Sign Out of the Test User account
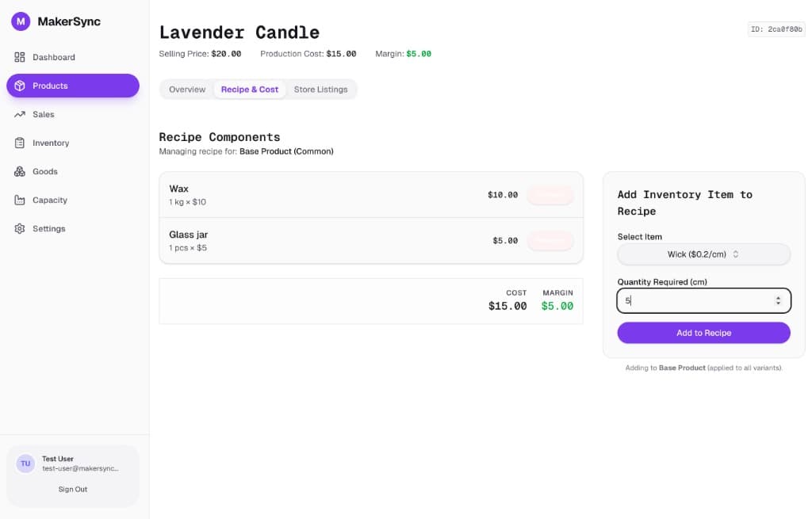 [72, 489]
